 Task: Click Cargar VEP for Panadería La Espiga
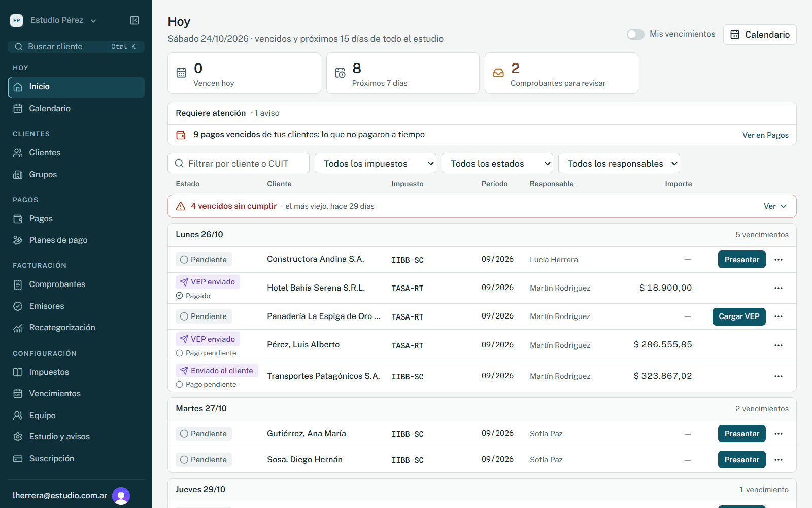coord(739,316)
